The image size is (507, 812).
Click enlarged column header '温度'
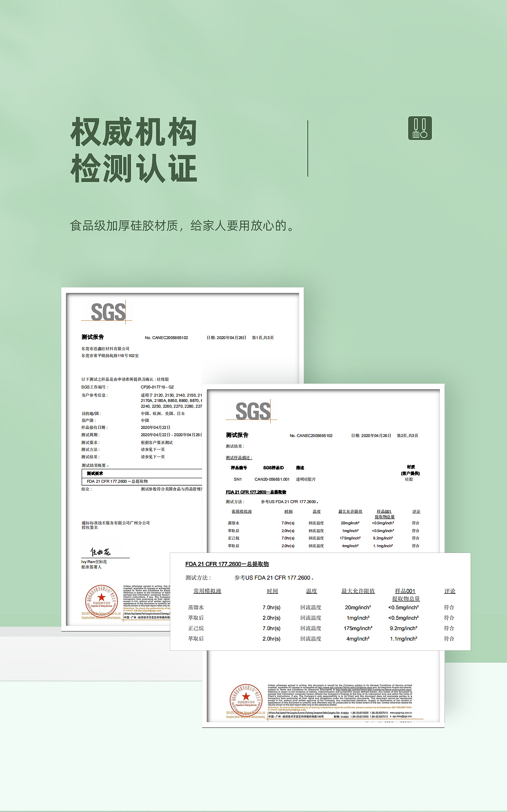(x=311, y=591)
